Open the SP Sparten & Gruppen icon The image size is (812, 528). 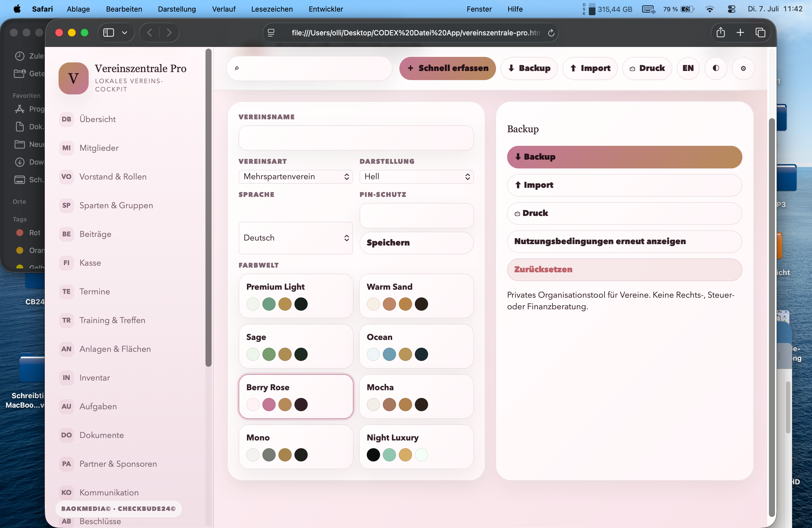(x=67, y=205)
